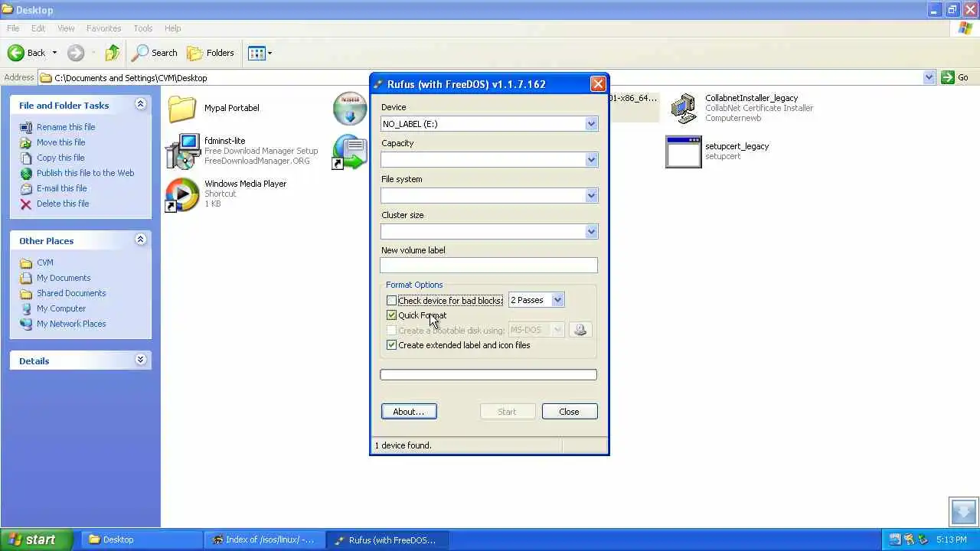This screenshot has width=980, height=551.
Task: Click the first system tray icon
Action: coord(894,540)
